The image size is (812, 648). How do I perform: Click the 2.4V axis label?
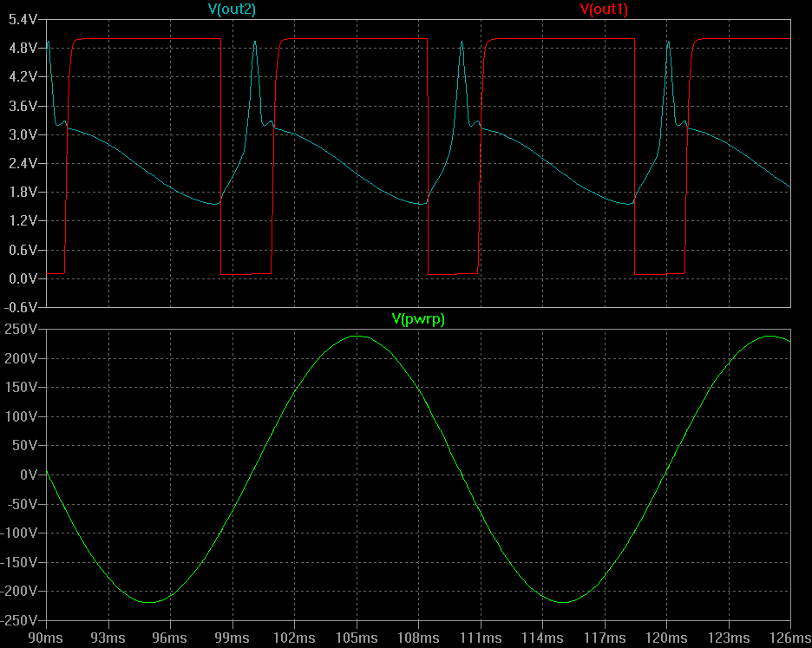[23, 164]
